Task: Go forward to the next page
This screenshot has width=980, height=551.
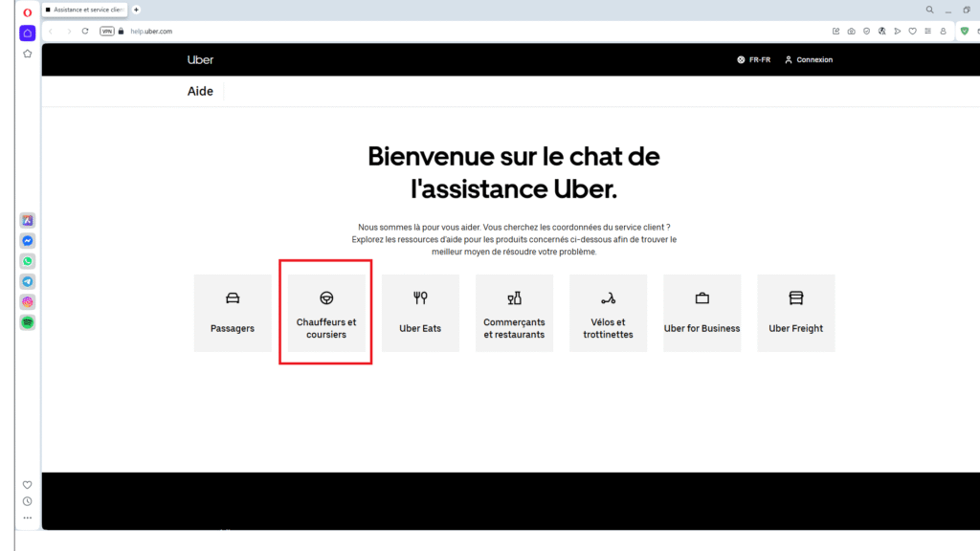Action: point(69,32)
